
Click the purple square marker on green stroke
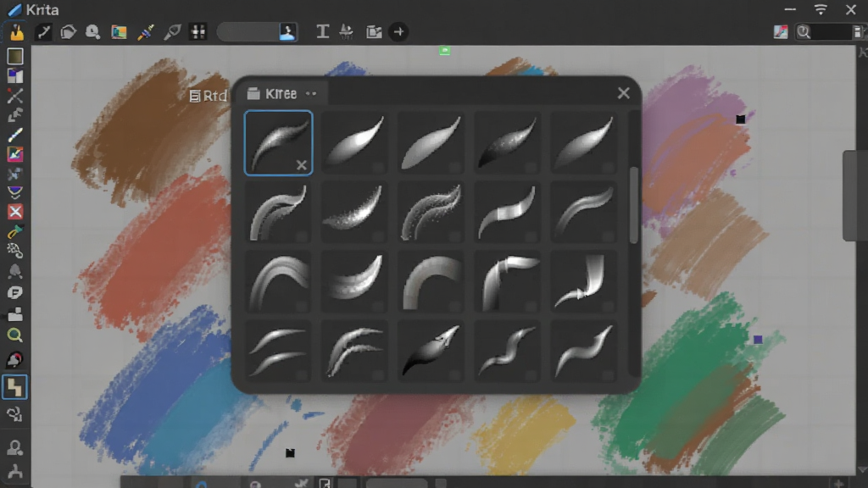point(758,340)
